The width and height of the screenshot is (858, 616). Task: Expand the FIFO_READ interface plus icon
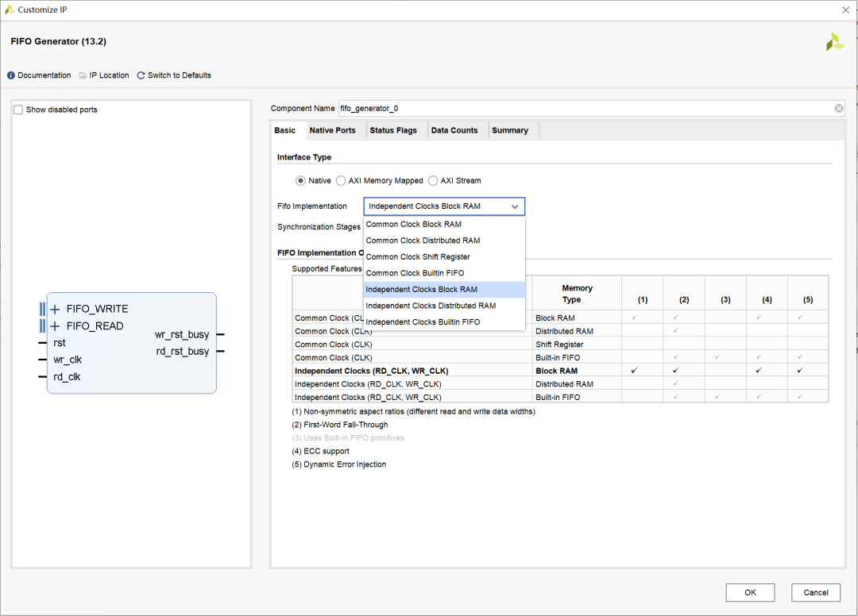click(55, 326)
